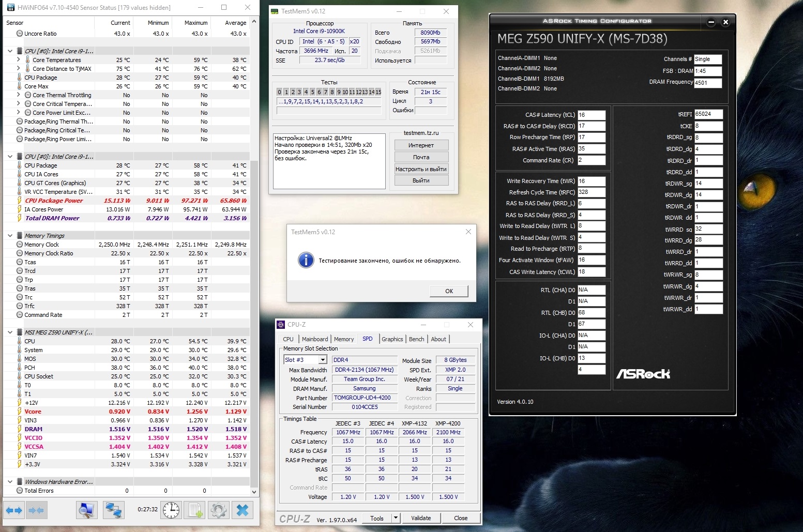Click the Интернет button in TestMem5

(421, 145)
